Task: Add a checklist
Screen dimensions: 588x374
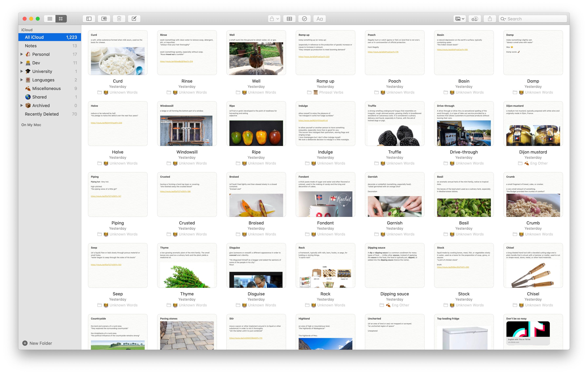Action: click(304, 19)
